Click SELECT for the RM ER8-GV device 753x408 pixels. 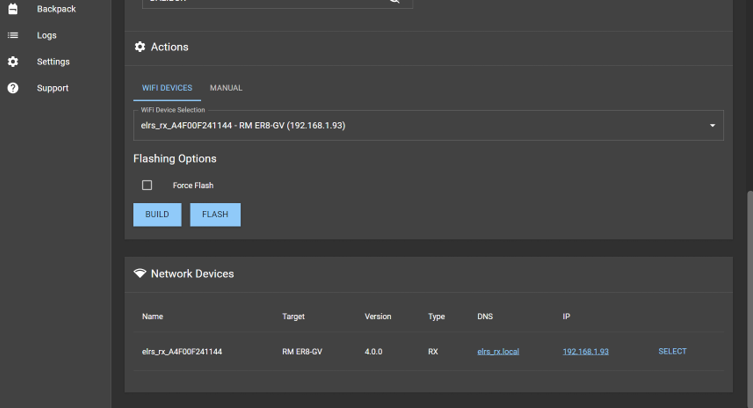point(672,351)
